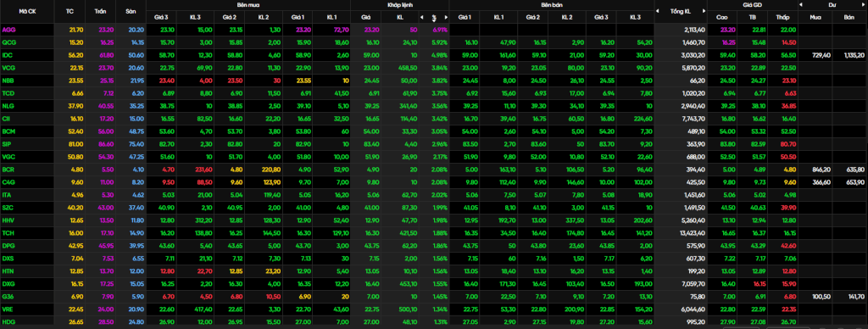Open stock symbol DXG
868x329 pixels.
(x=8, y=284)
